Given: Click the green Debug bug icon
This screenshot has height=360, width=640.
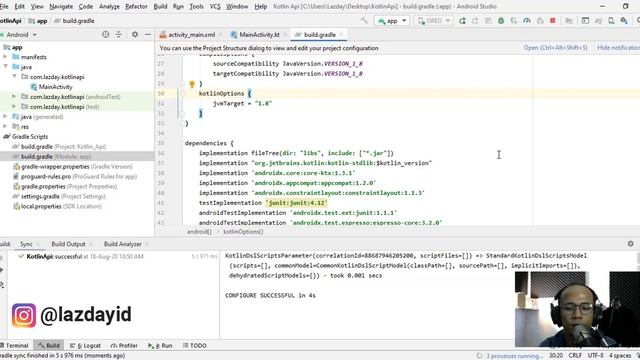Looking at the screenshot, I should 501,20.
